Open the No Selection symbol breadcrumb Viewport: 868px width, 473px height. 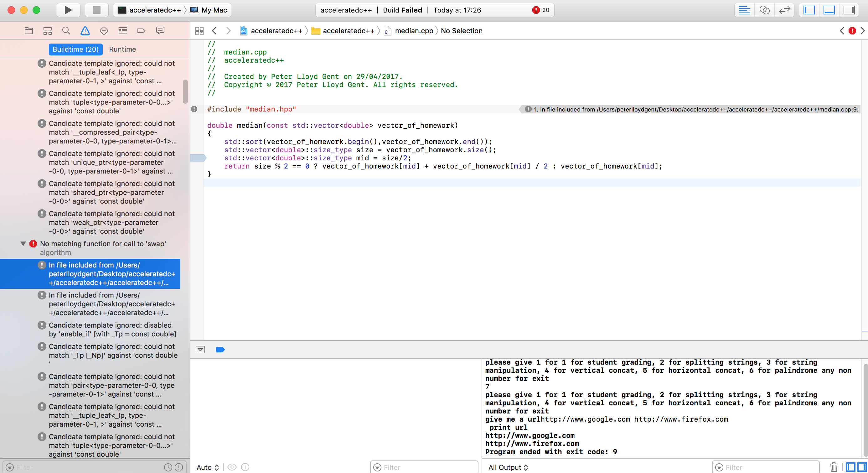tap(462, 31)
